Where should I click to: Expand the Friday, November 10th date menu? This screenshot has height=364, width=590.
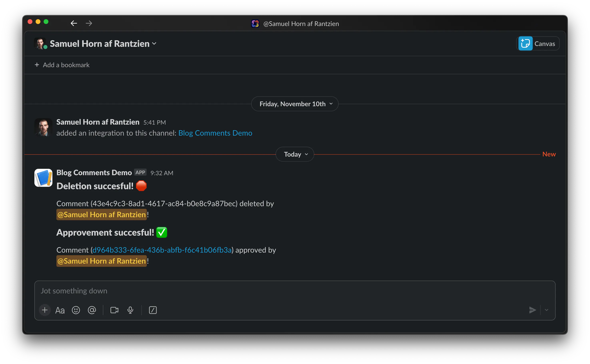[295, 104]
